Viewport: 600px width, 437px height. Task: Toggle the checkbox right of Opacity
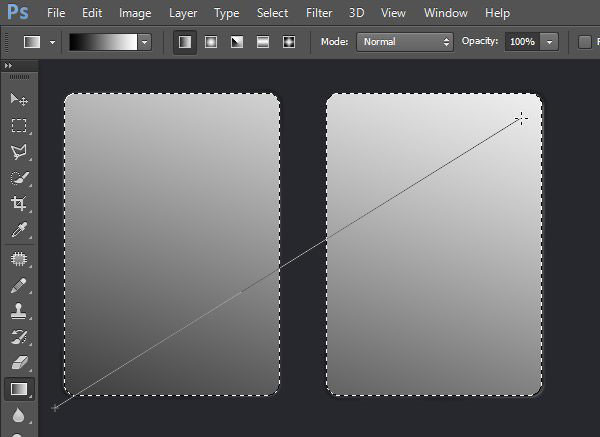click(585, 42)
